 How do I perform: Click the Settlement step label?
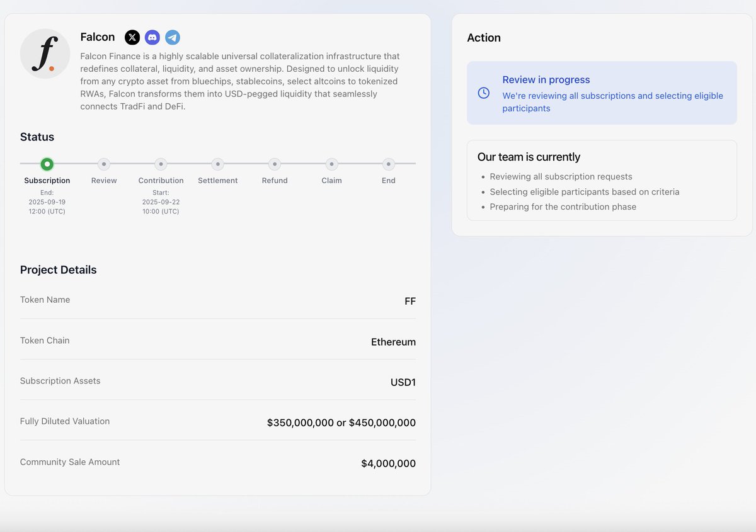218,181
